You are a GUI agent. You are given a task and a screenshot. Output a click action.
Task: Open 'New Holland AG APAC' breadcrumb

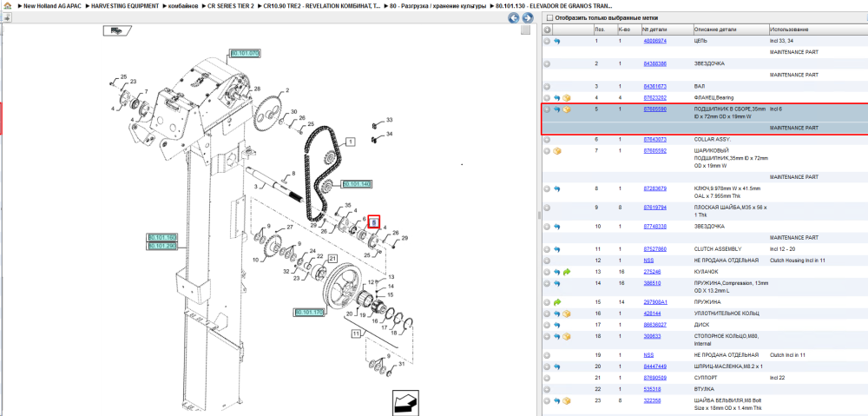(51, 5)
